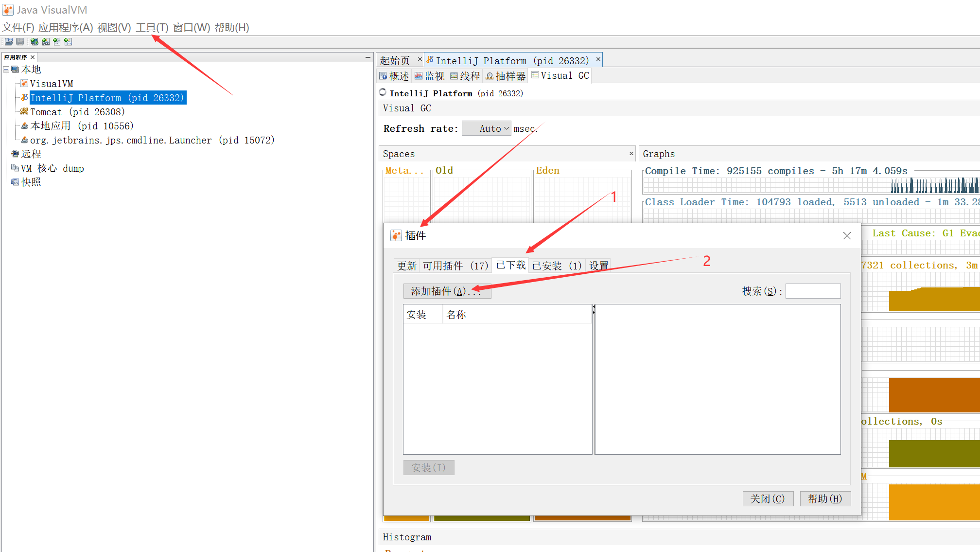Click the VM 核心 dump icon
980x552 pixels.
click(16, 168)
